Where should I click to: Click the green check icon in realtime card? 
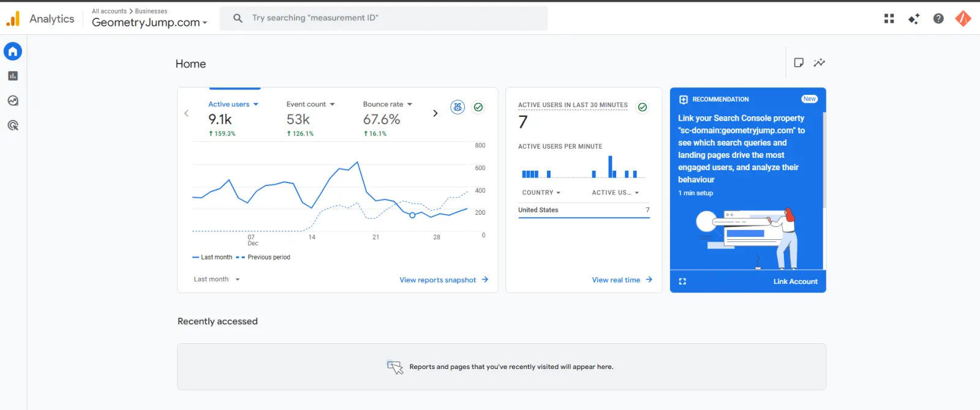(643, 107)
